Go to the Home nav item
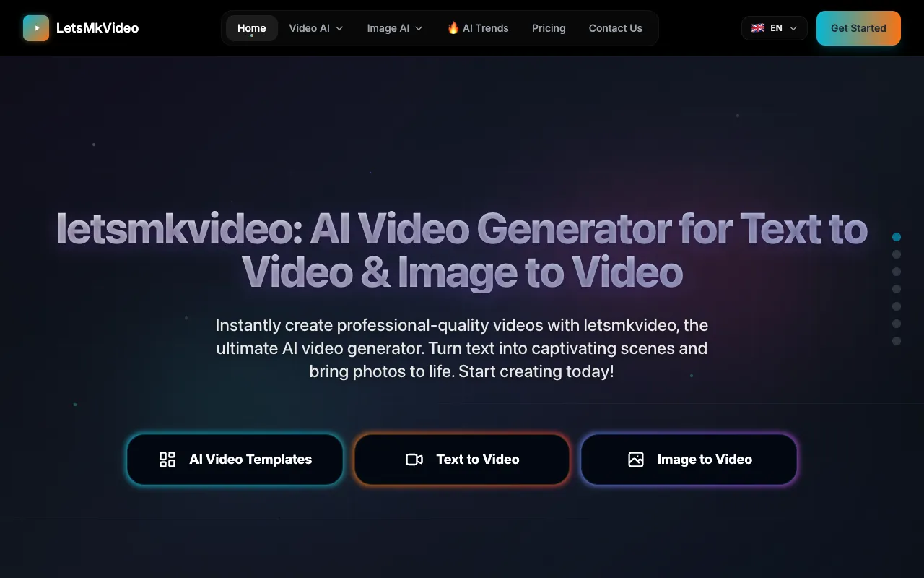Screen dimensions: 924x578 coord(252,28)
